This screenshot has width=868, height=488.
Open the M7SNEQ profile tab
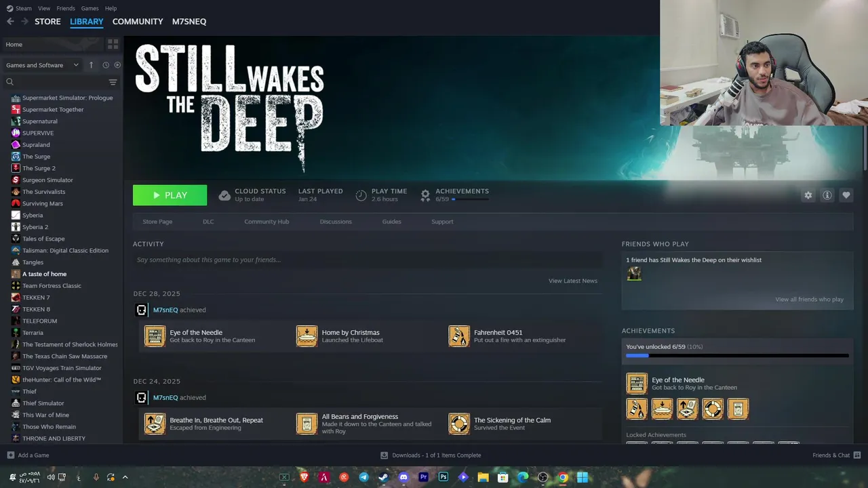tap(189, 22)
